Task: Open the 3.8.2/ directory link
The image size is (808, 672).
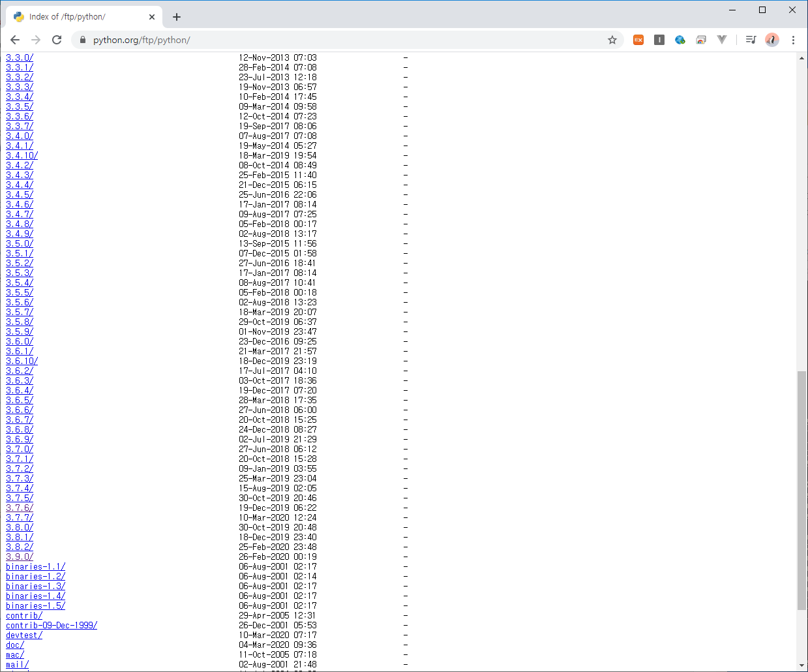Action: (20, 547)
